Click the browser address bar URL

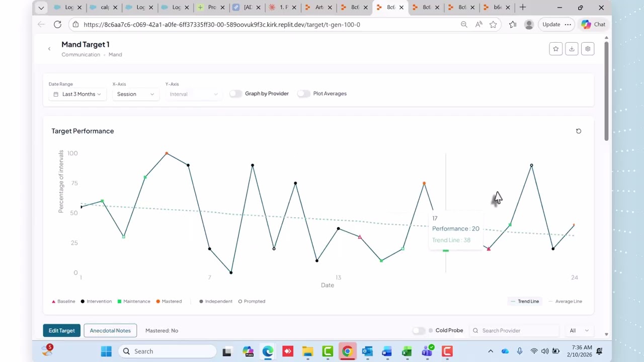point(221,24)
